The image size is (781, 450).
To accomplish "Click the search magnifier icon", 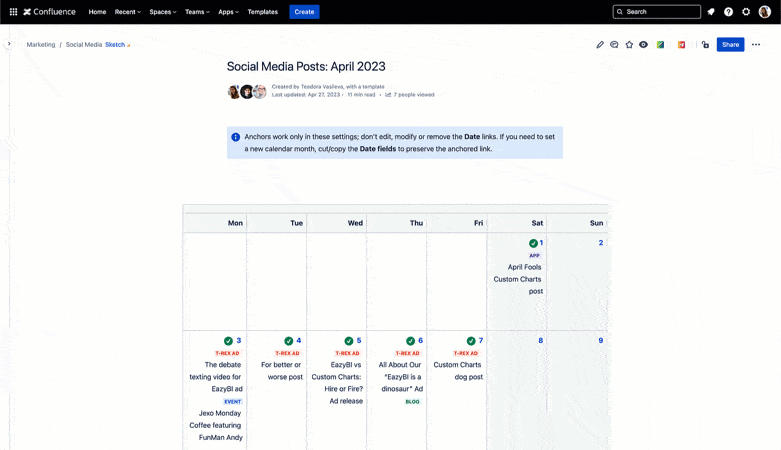I will (x=620, y=11).
